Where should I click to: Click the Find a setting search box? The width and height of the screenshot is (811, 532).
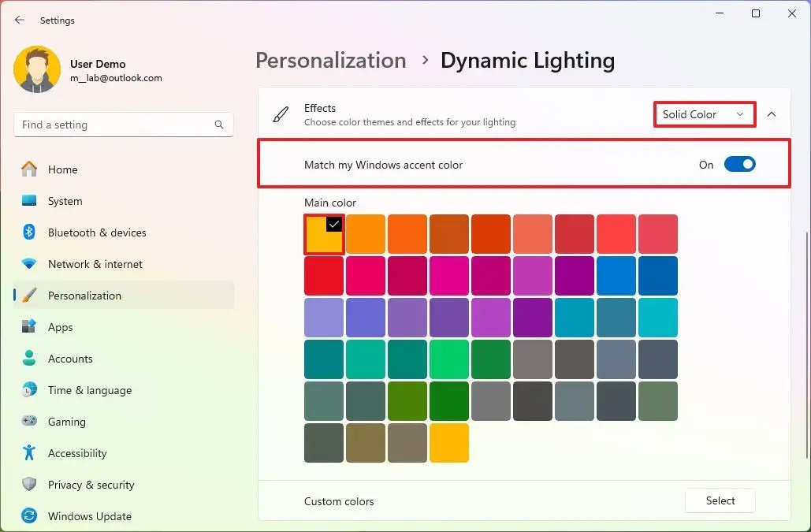coord(124,125)
